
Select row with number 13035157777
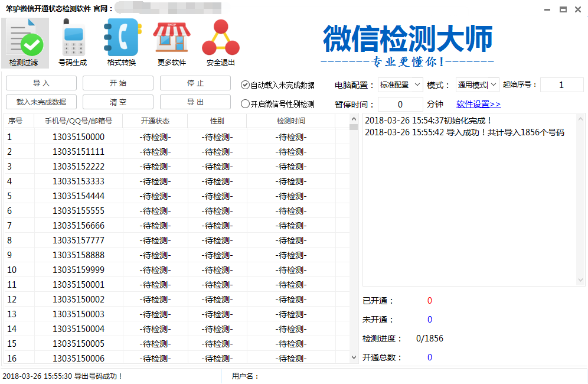(x=177, y=240)
